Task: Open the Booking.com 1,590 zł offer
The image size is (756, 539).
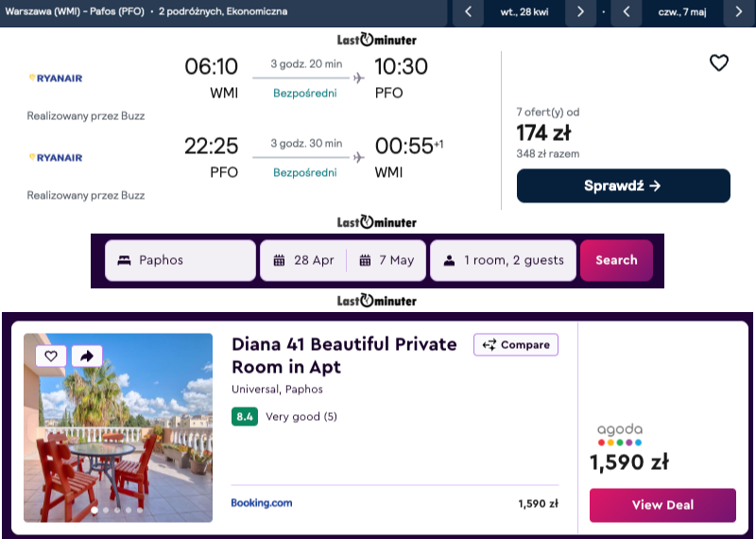Action: coord(395,503)
